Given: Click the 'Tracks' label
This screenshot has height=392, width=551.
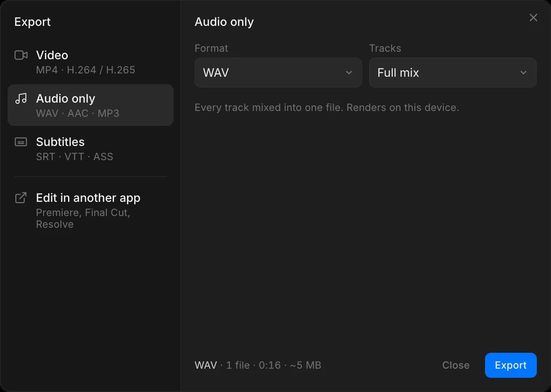Looking at the screenshot, I should (385, 48).
